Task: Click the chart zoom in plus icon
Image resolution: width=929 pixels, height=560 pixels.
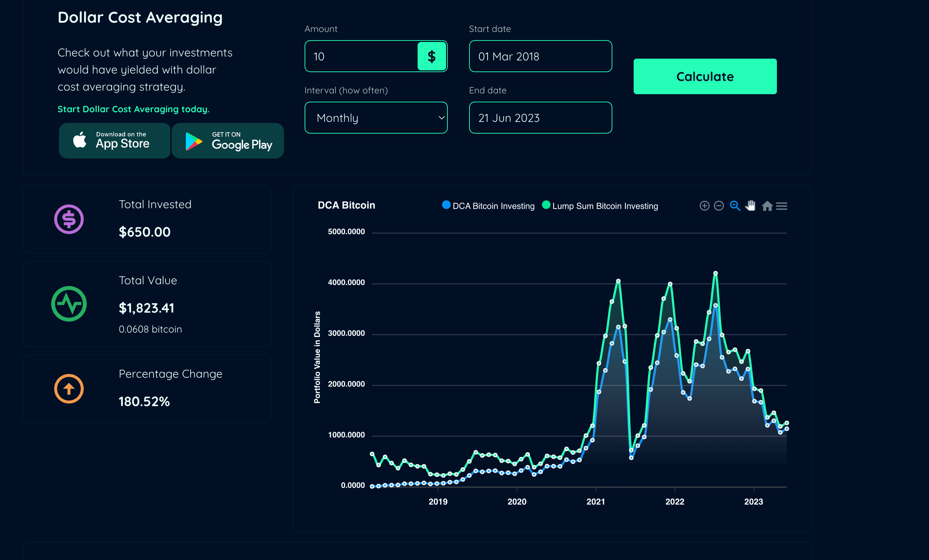Action: [x=704, y=206]
